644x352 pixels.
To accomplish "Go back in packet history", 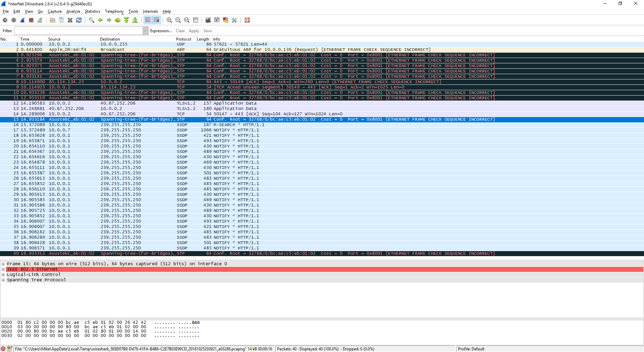I will 100,20.
